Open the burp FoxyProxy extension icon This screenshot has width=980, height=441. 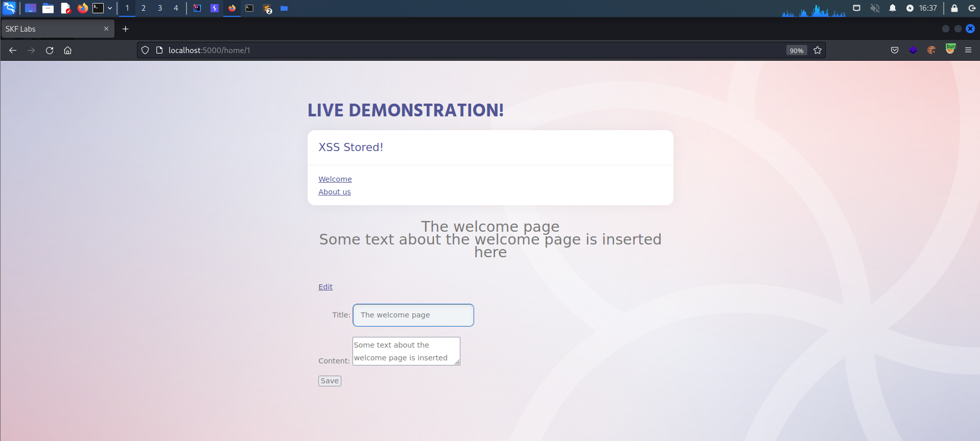[950, 50]
